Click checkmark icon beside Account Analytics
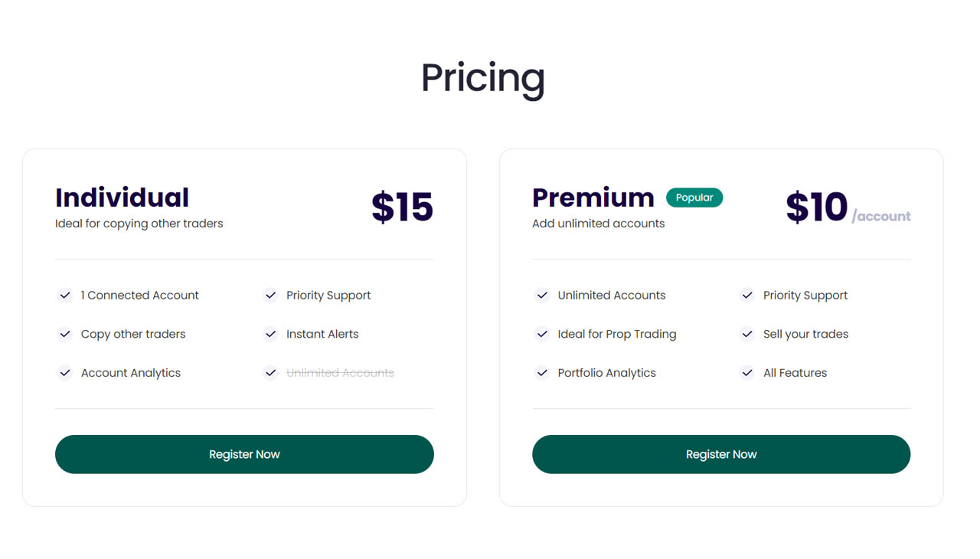This screenshot has width=980, height=559. click(65, 374)
